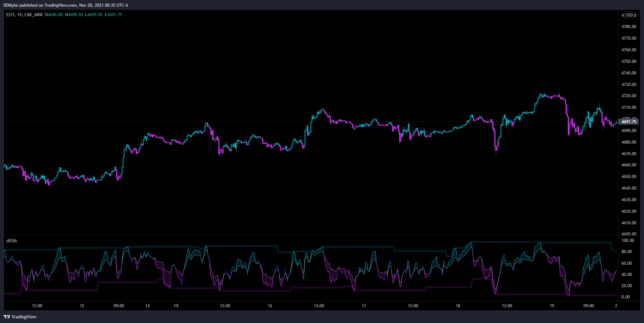Viewport: 644px width, 323px height.
Task: Click the 4710.00 price axis label
Action: (x=629, y=107)
